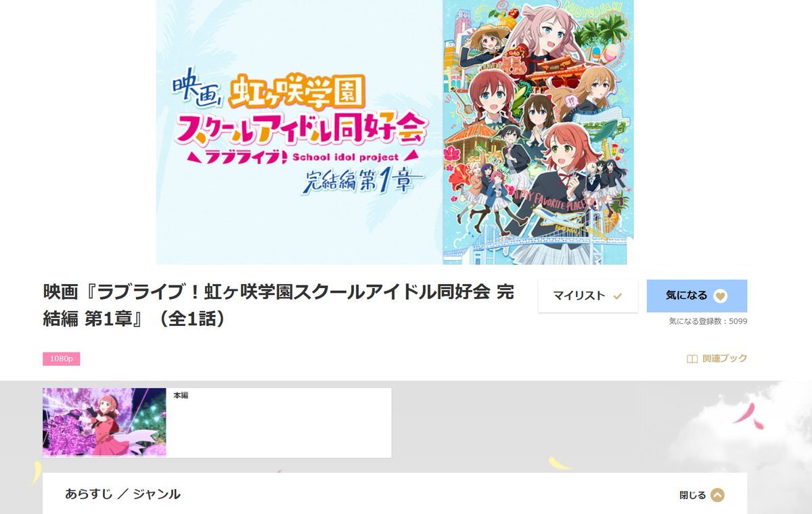Toggle the マイリスト checkmark icon
The height and width of the screenshot is (514, 812).
pyautogui.click(x=617, y=296)
